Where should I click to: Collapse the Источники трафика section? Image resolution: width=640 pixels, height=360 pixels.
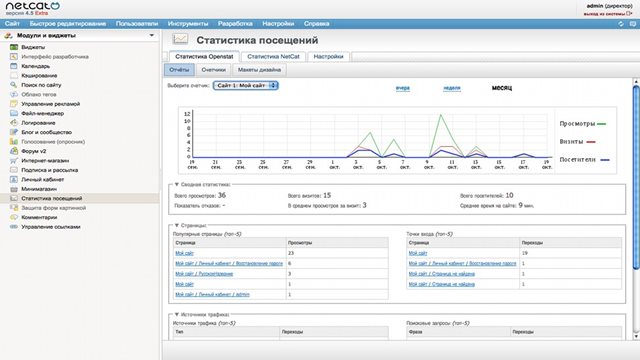point(177,315)
